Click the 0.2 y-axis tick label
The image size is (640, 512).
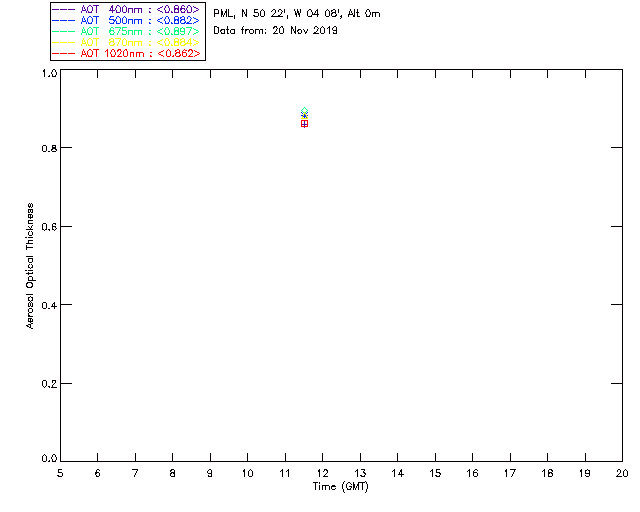tap(49, 384)
